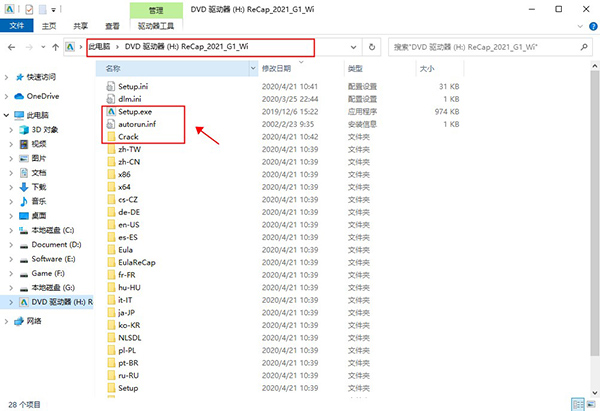
Task: Click the scrollbar down arrow
Action: [594, 393]
